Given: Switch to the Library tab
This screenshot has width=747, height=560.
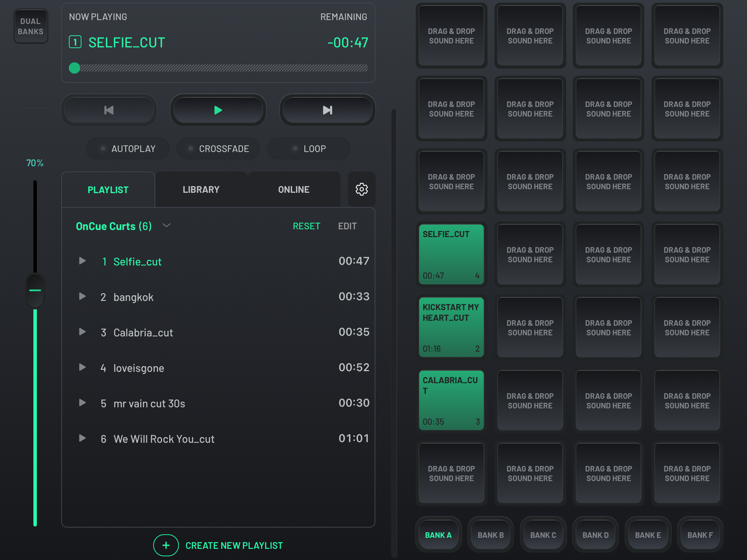Looking at the screenshot, I should coord(201,189).
